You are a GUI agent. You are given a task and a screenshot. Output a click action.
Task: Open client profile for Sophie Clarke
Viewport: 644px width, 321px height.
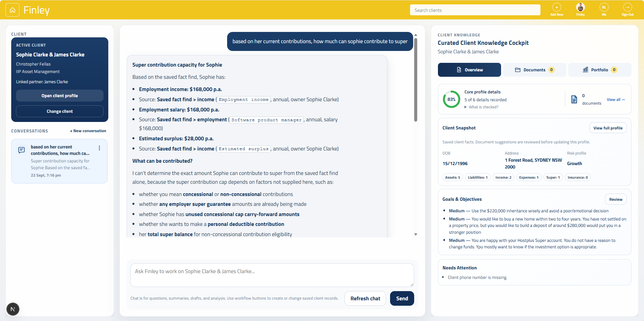tap(60, 96)
